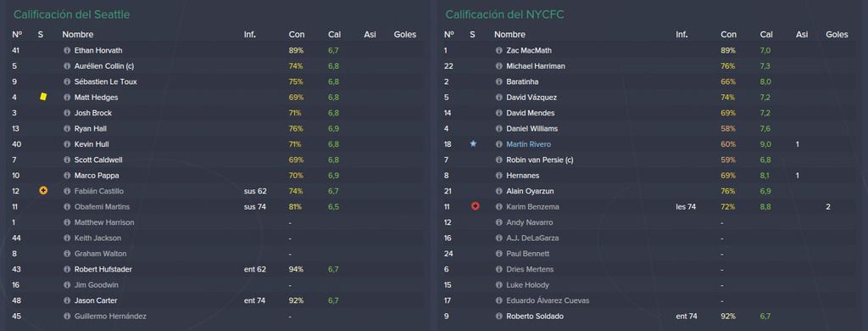
Task: Sort Seattle table by Cal column
Action: [x=334, y=35]
